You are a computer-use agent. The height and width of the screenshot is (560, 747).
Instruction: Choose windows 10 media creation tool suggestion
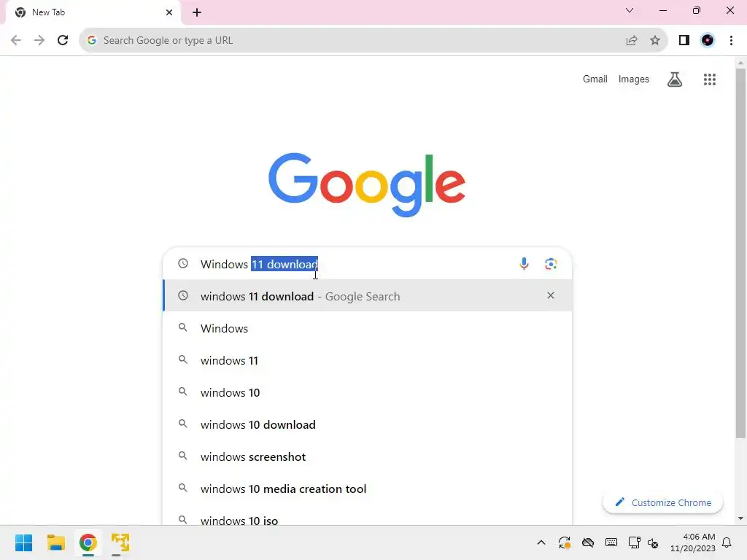tap(368, 489)
